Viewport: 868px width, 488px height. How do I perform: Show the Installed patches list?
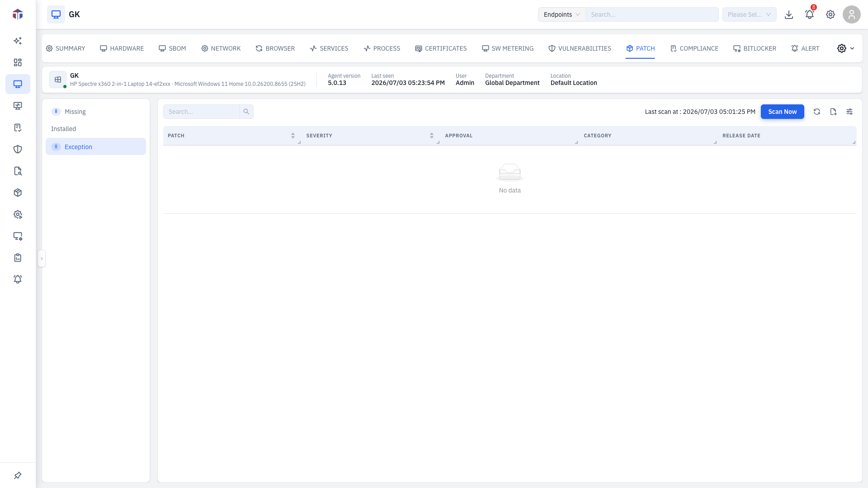coord(96,129)
